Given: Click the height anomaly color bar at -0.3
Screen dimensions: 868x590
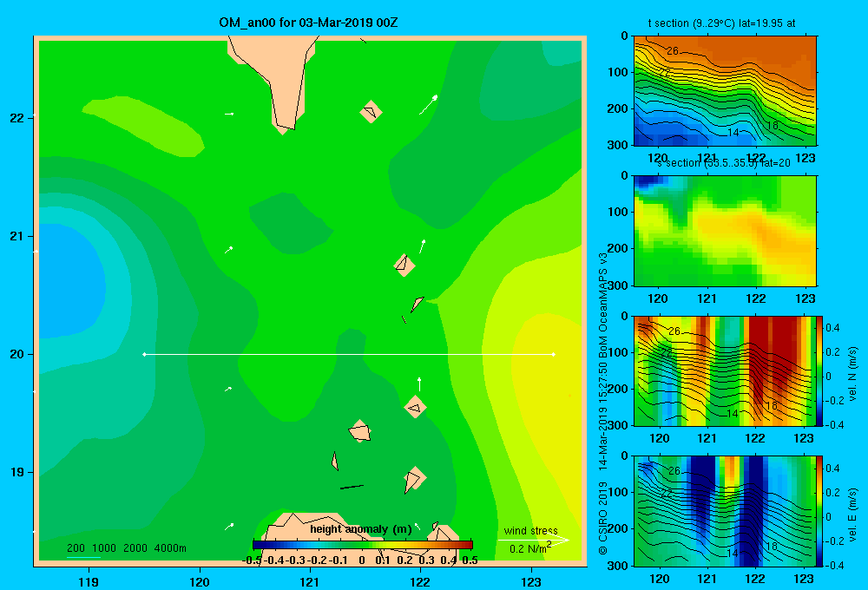Looking at the screenshot, I should coord(297,545).
